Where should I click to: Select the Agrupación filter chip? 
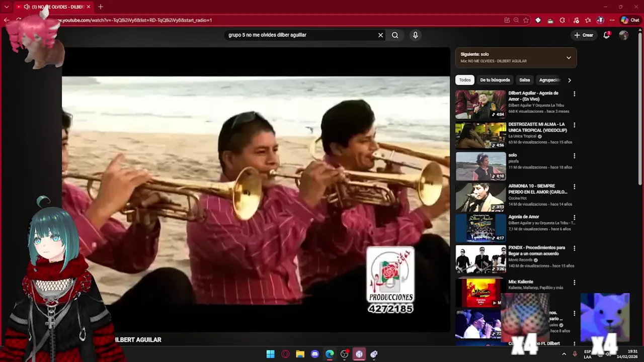[x=549, y=80]
